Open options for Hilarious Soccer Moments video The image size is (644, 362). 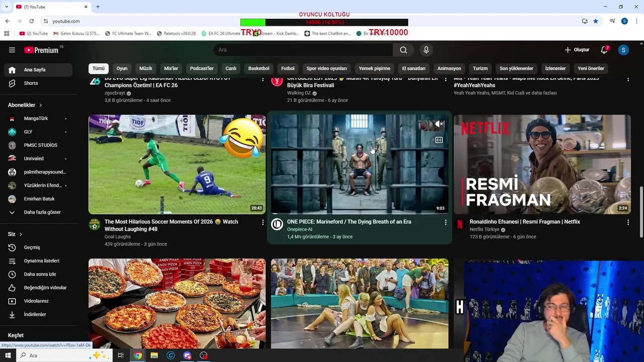click(x=263, y=222)
